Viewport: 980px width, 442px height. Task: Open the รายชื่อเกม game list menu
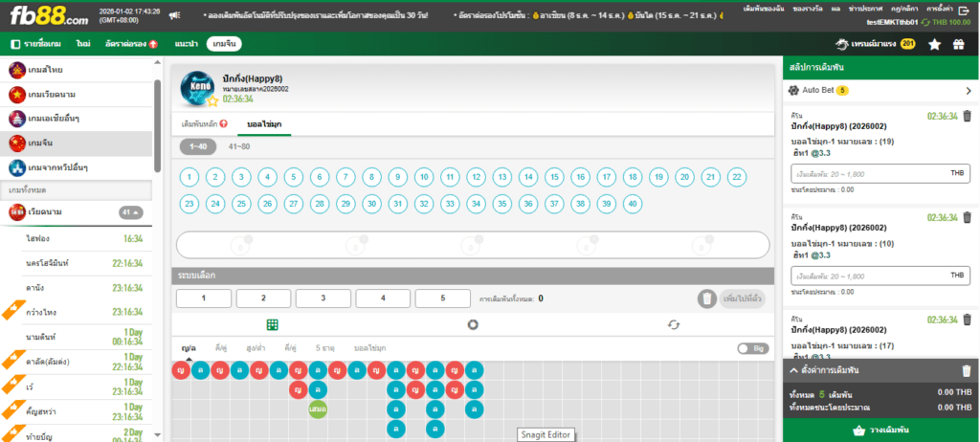tap(35, 44)
